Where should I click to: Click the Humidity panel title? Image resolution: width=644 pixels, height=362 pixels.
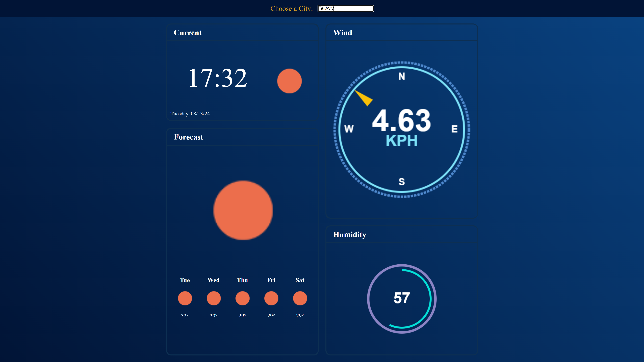(x=349, y=235)
